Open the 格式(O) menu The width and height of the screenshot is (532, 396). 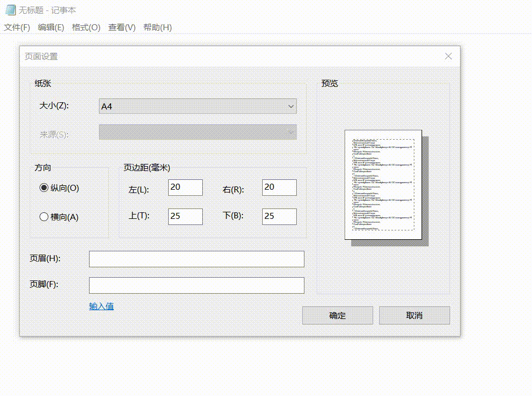coord(86,27)
